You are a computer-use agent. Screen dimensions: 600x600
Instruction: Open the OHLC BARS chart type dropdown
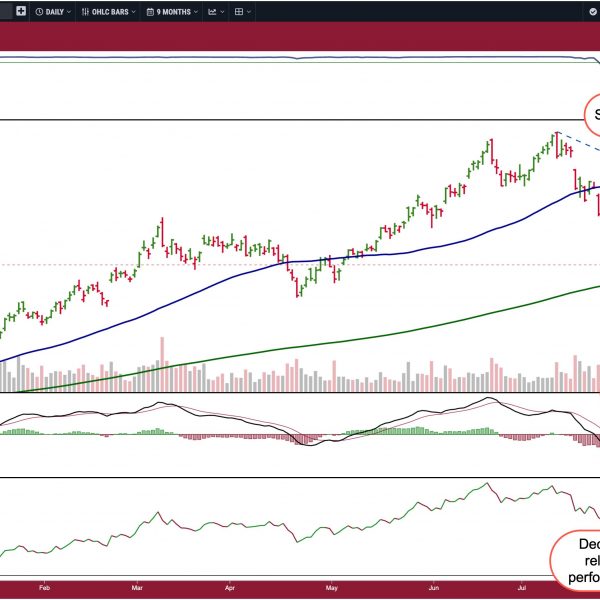click(x=109, y=12)
